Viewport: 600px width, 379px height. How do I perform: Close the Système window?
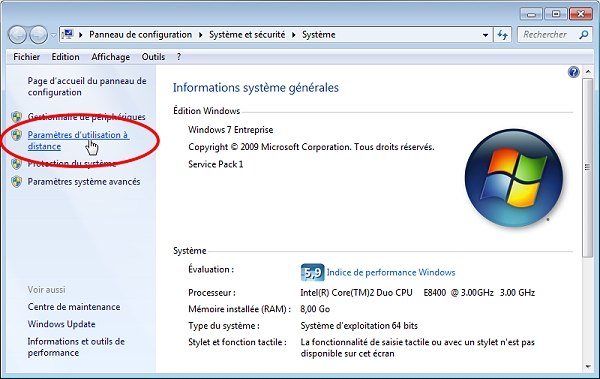click(x=580, y=14)
